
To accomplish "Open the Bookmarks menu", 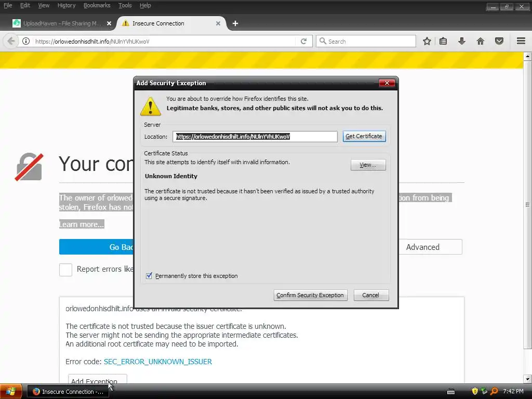I will [x=97, y=5].
